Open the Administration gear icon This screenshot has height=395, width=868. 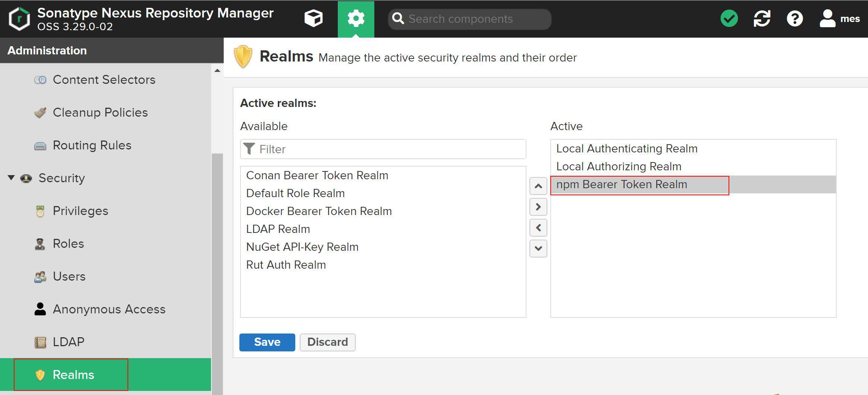pyautogui.click(x=356, y=19)
